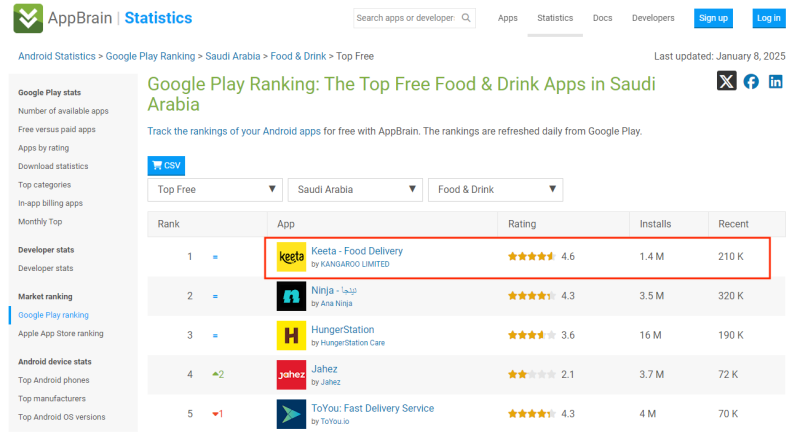Click the Sign up button
Viewport: 800px width, 432px height.
click(x=713, y=18)
